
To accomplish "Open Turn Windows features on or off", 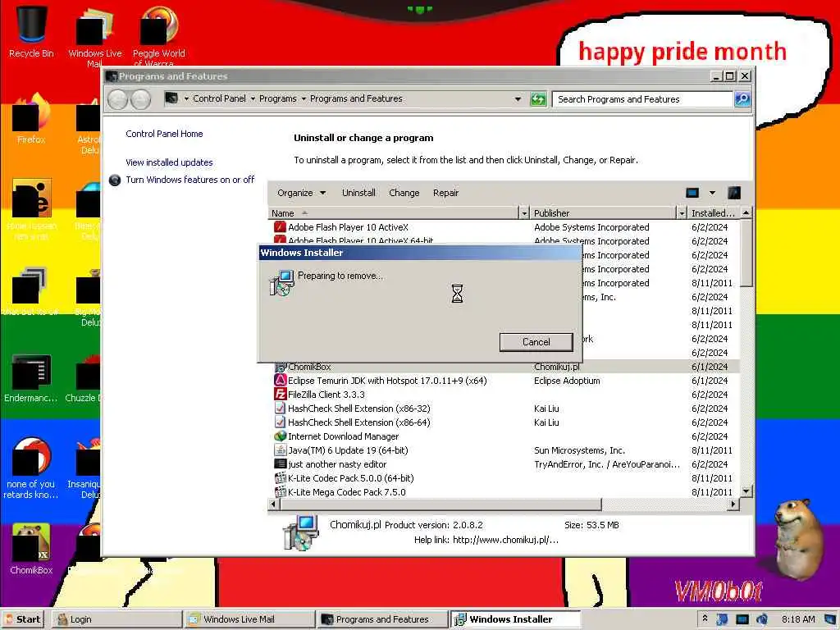I will coord(189,180).
